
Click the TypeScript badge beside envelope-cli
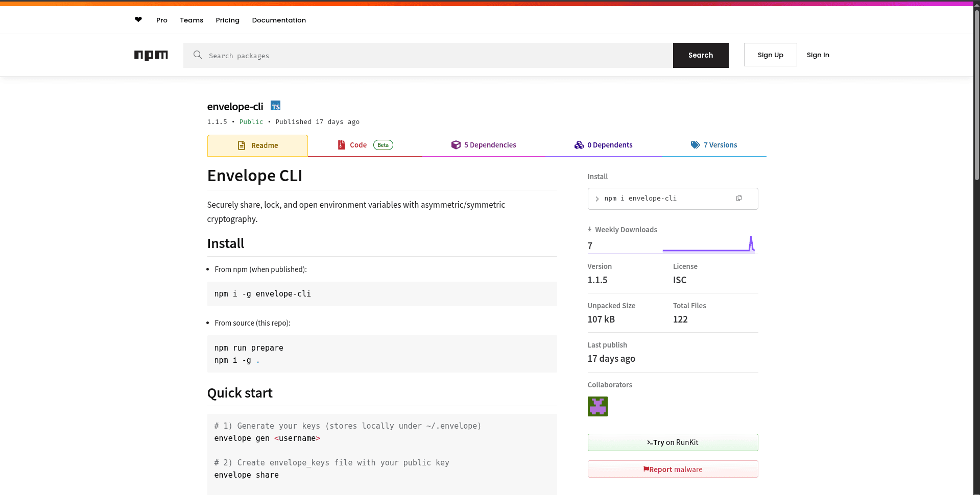(x=275, y=106)
